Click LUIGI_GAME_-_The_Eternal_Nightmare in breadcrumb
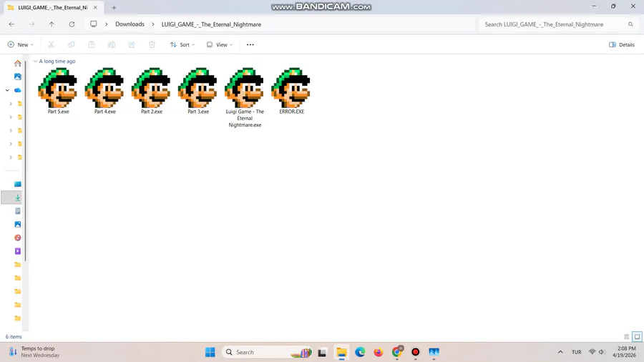 211,24
